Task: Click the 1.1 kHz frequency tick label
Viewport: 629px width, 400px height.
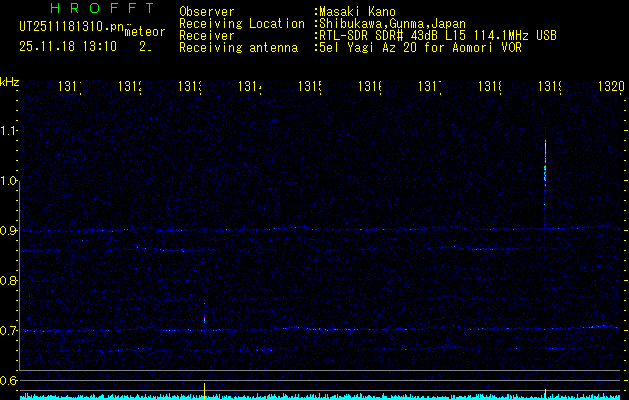Action: [x=9, y=131]
